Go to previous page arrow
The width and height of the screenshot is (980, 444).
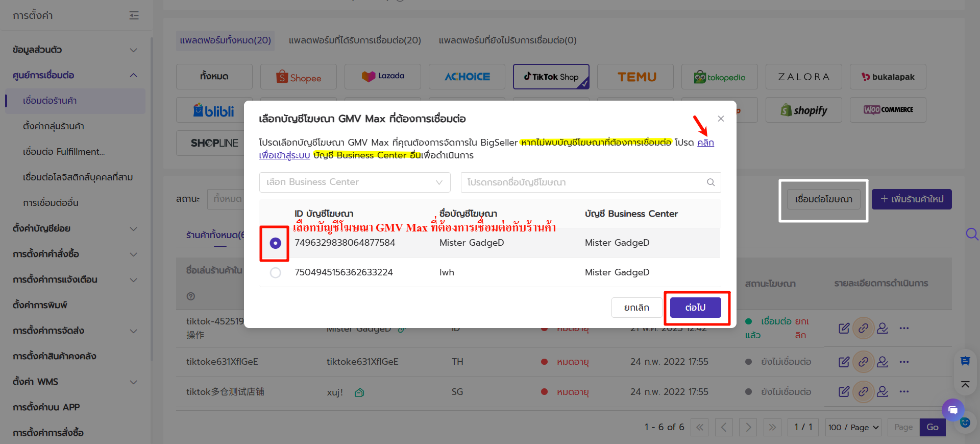click(x=724, y=427)
